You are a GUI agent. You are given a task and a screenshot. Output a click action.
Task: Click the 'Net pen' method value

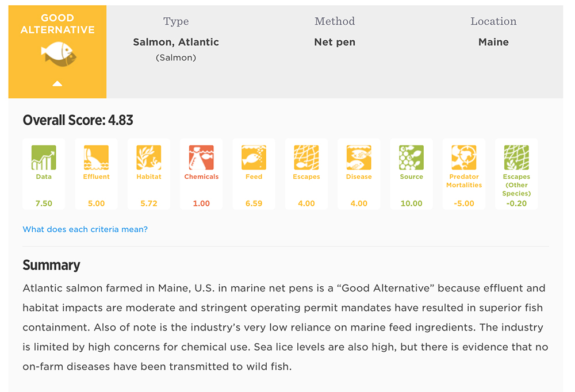point(335,42)
